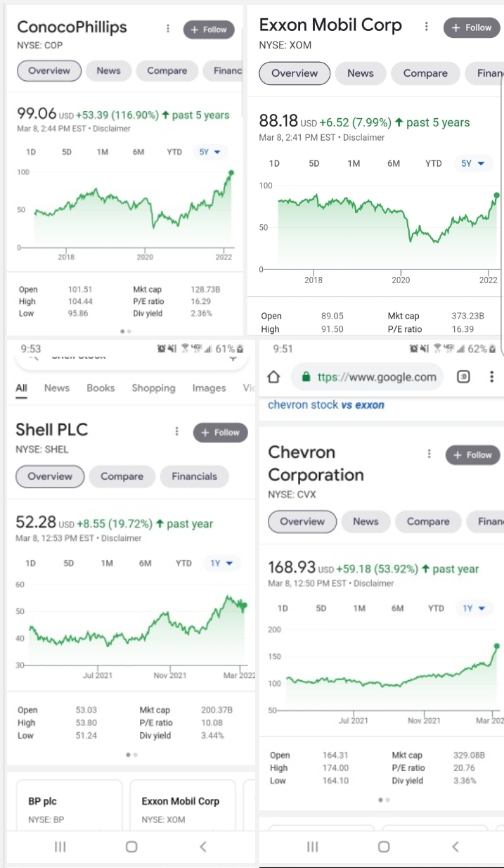View the Financials tab for Shell PLC

coord(194,476)
